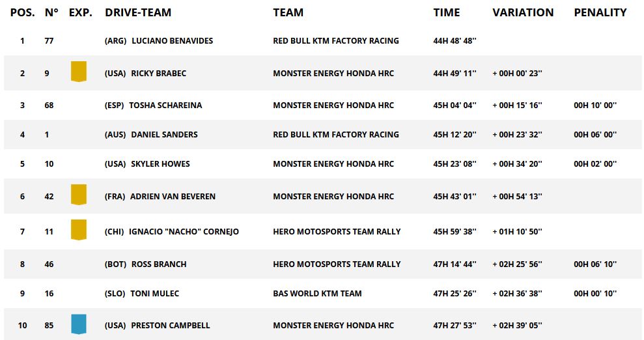The height and width of the screenshot is (340, 644).
Task: Open Ross Branch's rider entry
Action: click(x=159, y=264)
